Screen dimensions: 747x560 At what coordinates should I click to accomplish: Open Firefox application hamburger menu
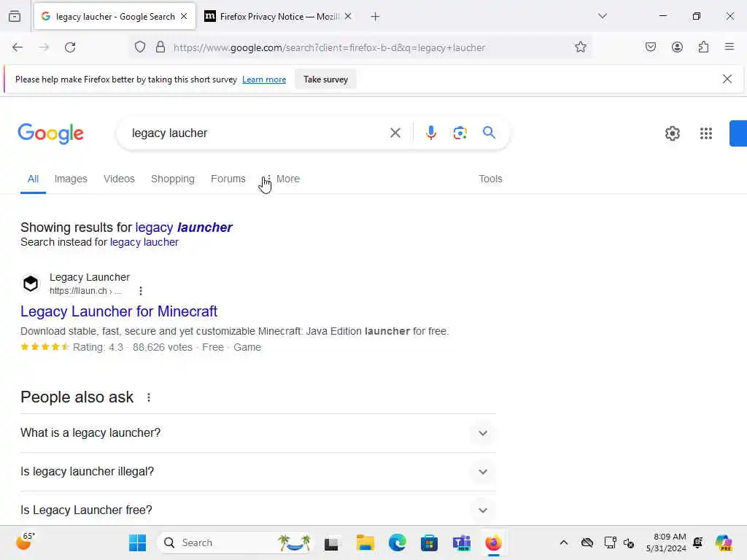[x=729, y=47]
